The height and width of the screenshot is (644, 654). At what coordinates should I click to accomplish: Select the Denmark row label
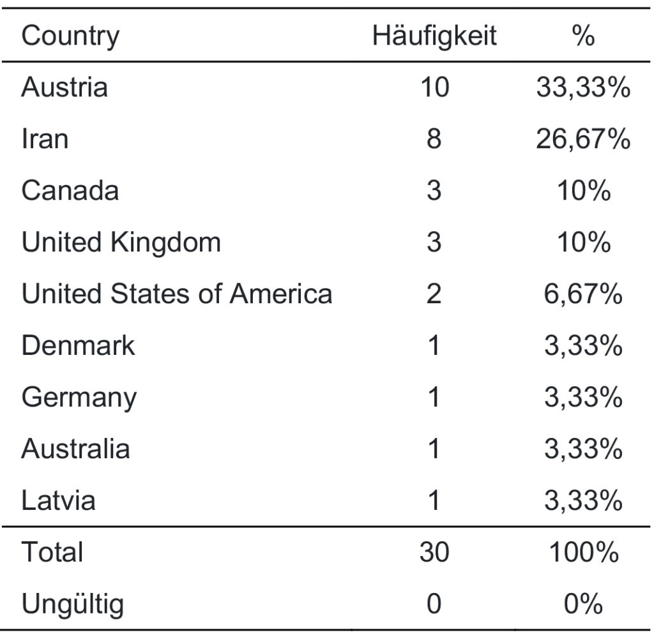tap(78, 345)
